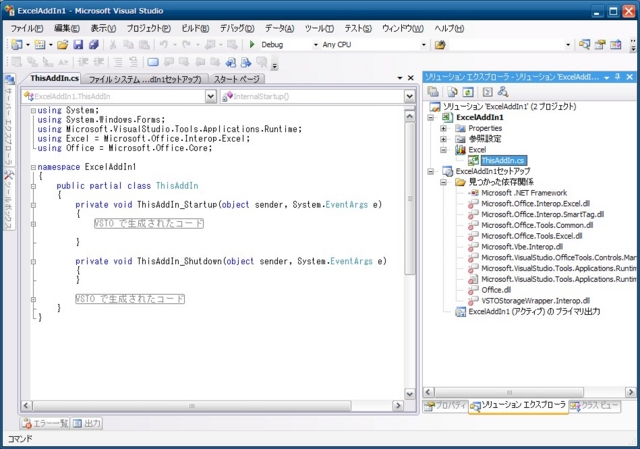Click the Properties icon in Solution Explorer toolbar
This screenshot has width=640, height=449.
pos(433,92)
